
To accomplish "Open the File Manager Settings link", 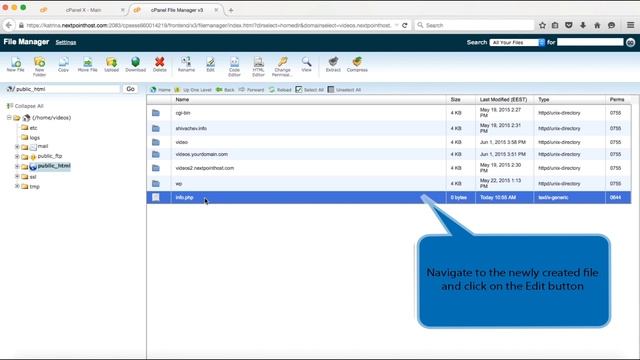I will (66, 42).
